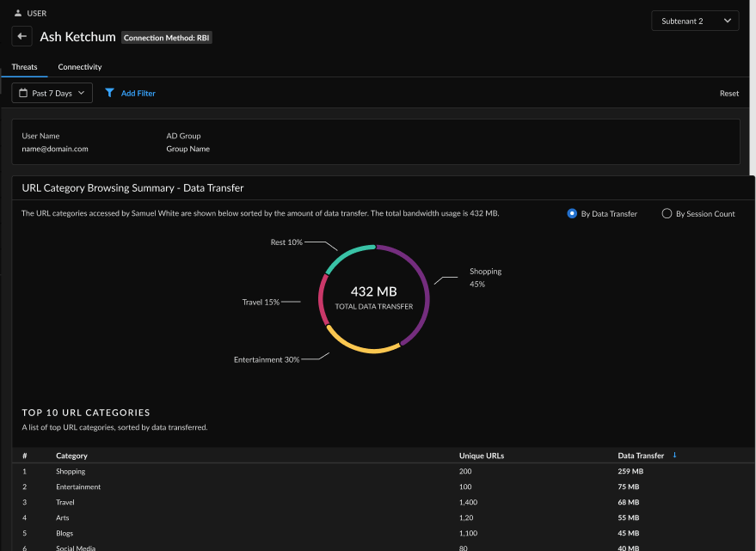This screenshot has width=756, height=551.
Task: Click the Data Transfer sort arrow icon
Action: (x=674, y=455)
